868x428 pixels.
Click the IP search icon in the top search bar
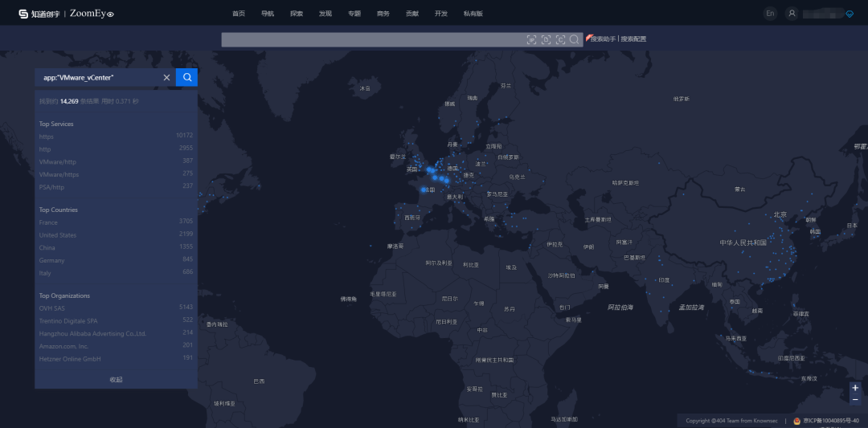[x=531, y=39]
